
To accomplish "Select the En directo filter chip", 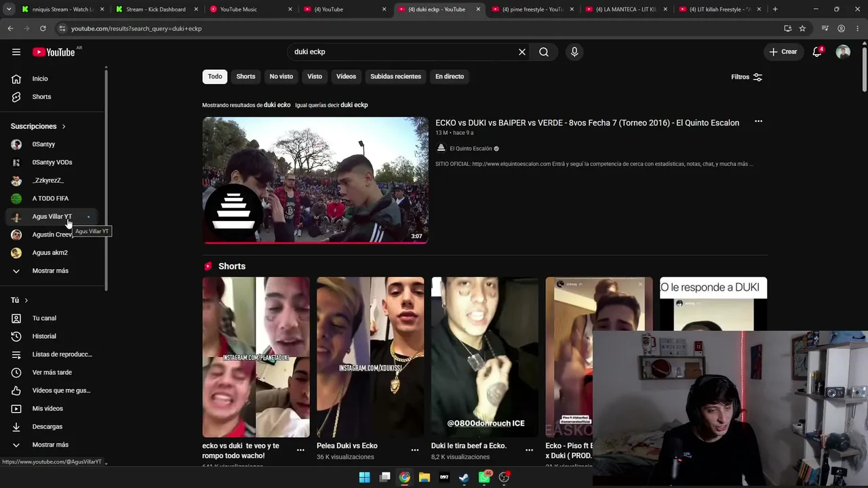I will pos(450,77).
